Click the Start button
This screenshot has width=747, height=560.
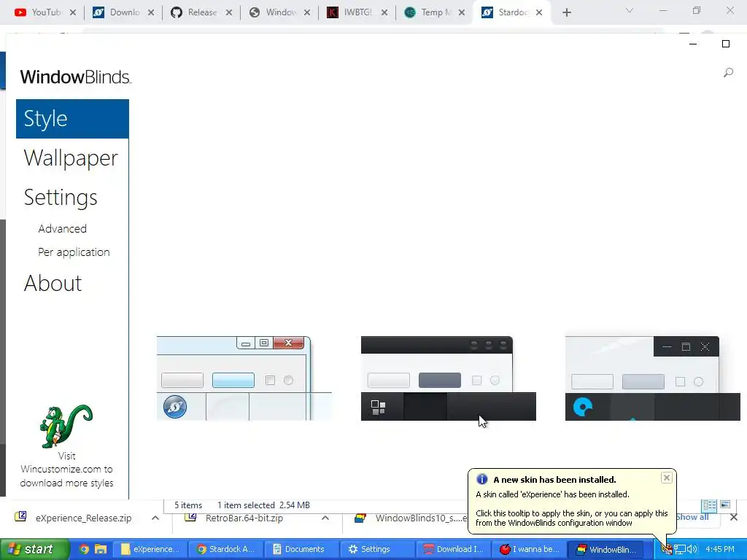coord(34,550)
